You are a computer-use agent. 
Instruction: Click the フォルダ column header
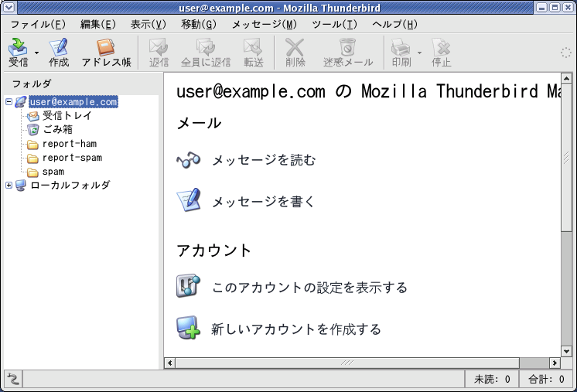pos(82,84)
